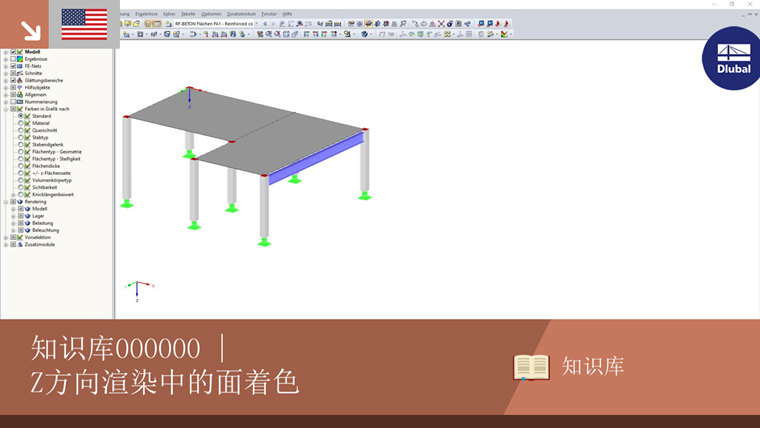This screenshot has height=428, width=760.
Task: Open the Ergebnisse menu
Action: pos(146,14)
